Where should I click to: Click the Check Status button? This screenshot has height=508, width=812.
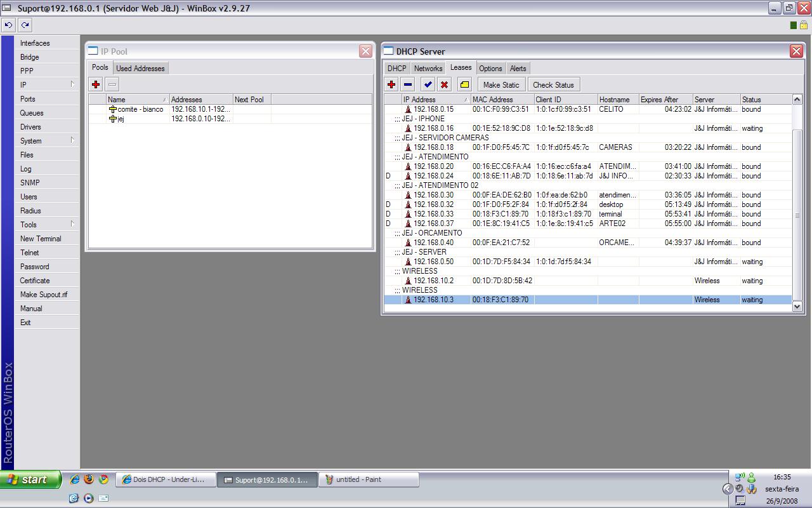(x=553, y=84)
